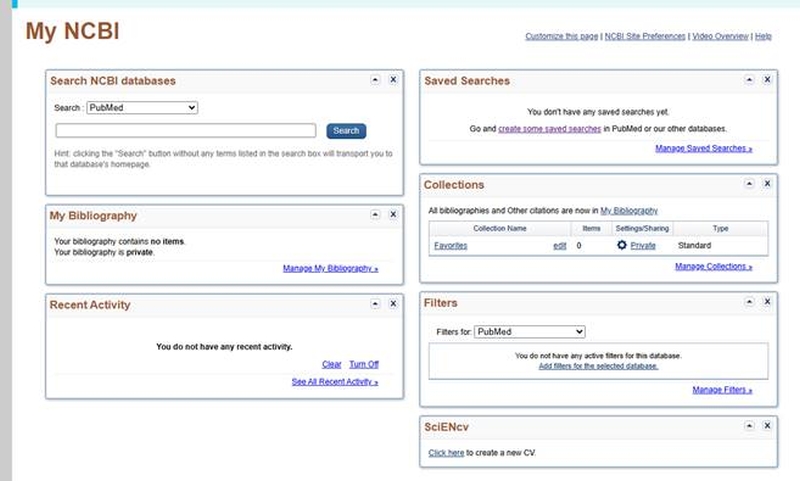
Task: Collapse the Recent Activity panel
Action: pyautogui.click(x=375, y=303)
